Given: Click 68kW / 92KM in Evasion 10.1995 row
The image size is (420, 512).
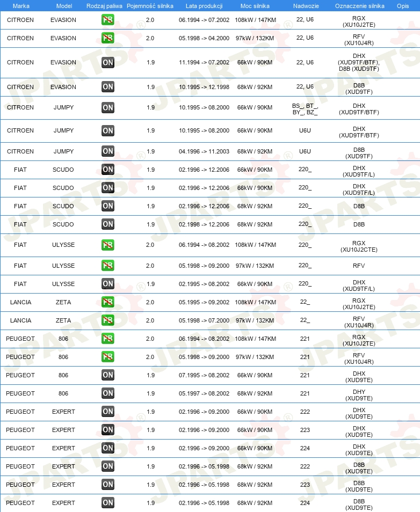Looking at the screenshot, I should (x=255, y=87).
